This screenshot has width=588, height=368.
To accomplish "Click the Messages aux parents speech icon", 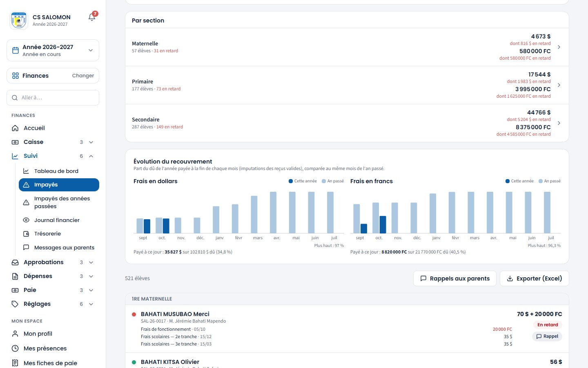I will (x=26, y=247).
